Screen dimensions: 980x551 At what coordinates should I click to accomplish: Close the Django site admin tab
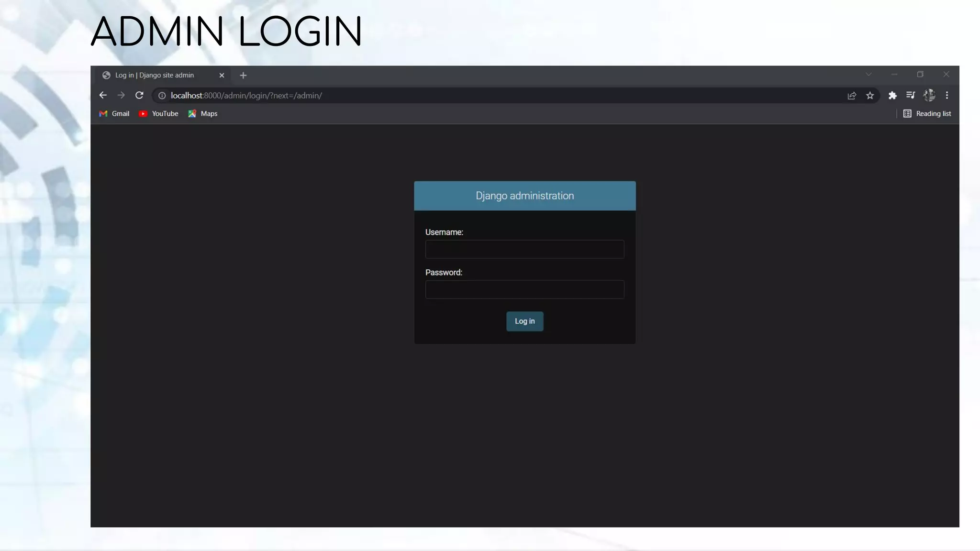pyautogui.click(x=222, y=76)
